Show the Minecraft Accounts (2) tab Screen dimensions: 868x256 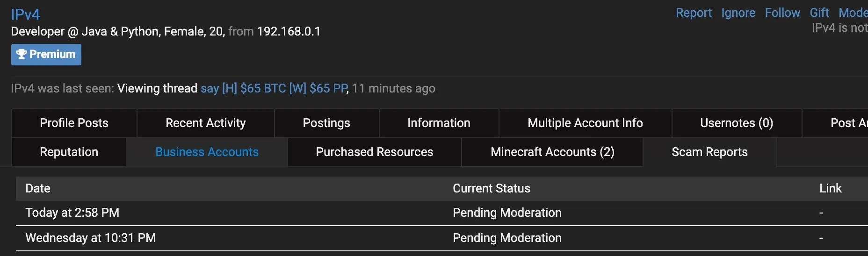[x=552, y=152]
